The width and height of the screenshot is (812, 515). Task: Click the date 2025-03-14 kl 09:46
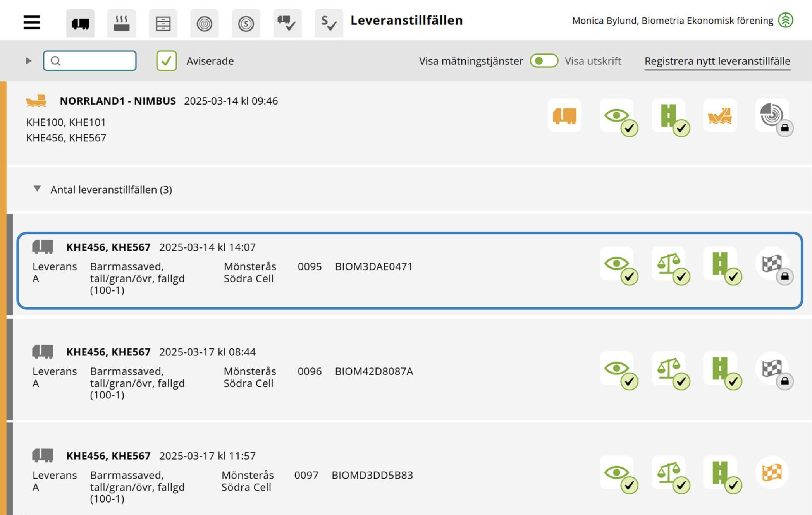(x=231, y=101)
